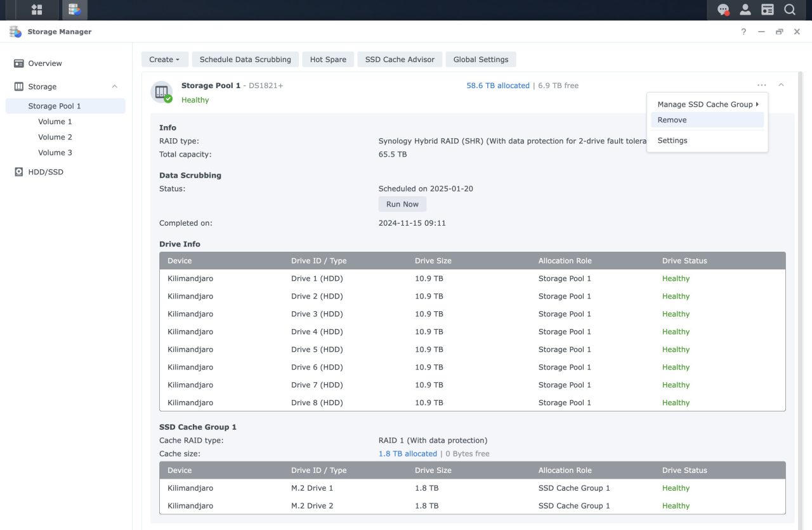Click the Drive 6 (HDD) cell
The height and width of the screenshot is (530, 812).
(317, 367)
